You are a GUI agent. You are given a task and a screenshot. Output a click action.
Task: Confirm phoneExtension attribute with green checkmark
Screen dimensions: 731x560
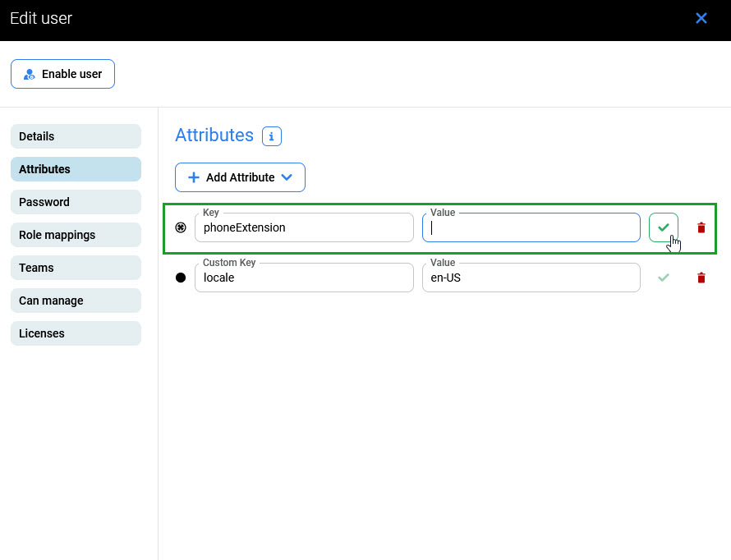(664, 227)
